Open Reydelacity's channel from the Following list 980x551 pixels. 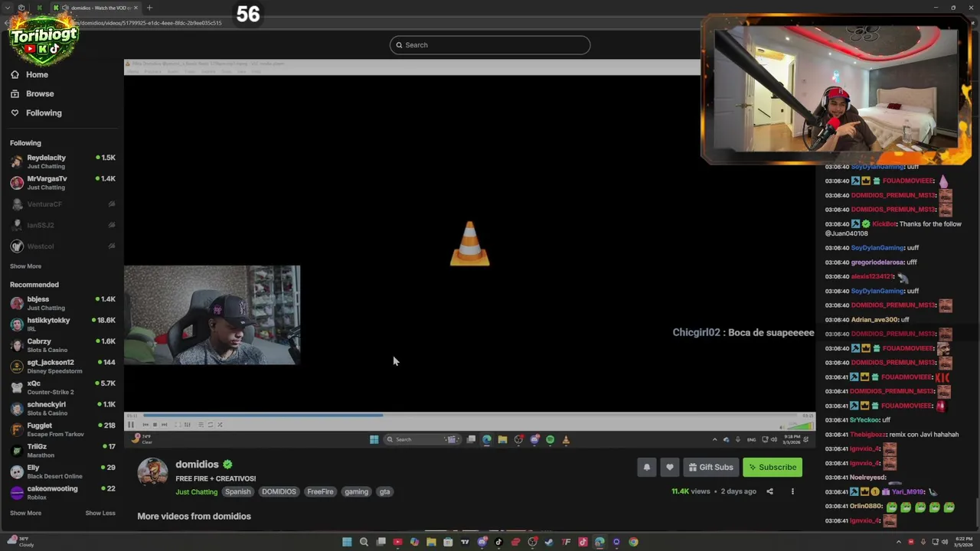click(63, 161)
